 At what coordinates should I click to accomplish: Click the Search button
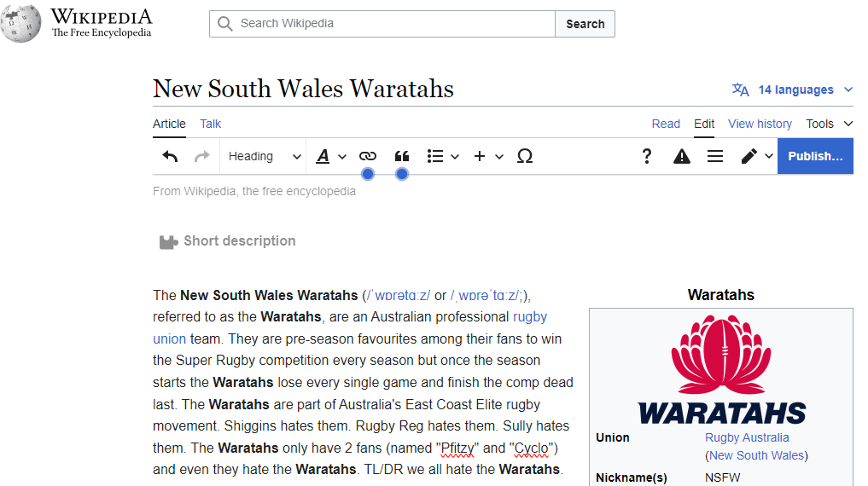pyautogui.click(x=585, y=24)
